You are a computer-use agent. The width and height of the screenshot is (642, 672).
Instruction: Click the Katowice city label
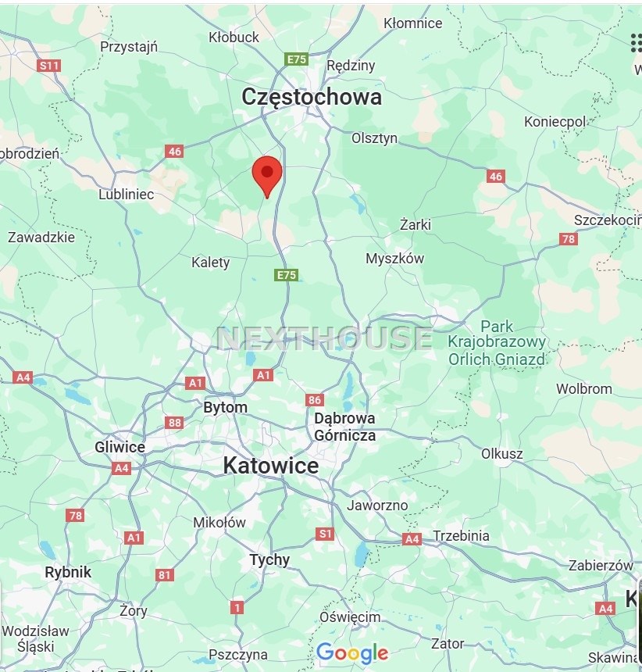[x=271, y=466]
